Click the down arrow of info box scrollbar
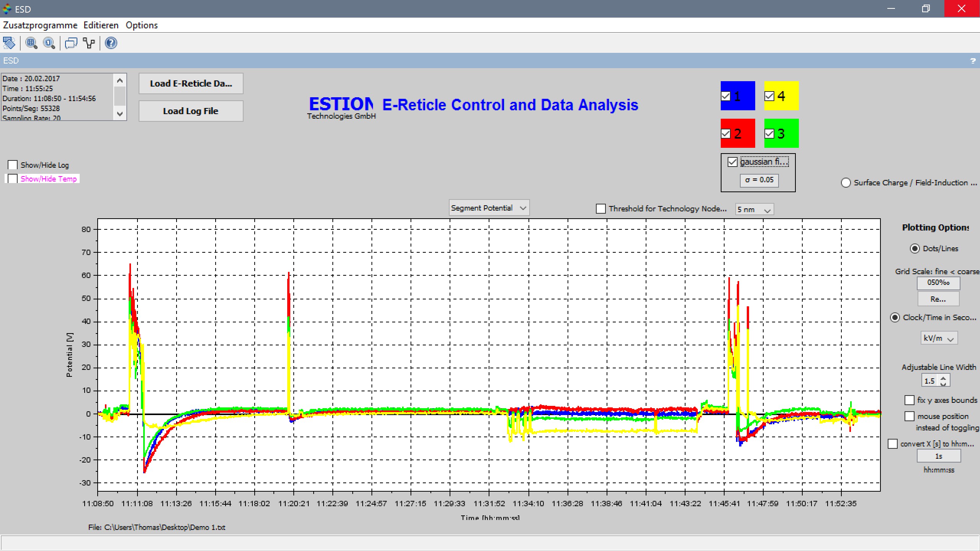The height and width of the screenshot is (551, 980). pos(120,114)
